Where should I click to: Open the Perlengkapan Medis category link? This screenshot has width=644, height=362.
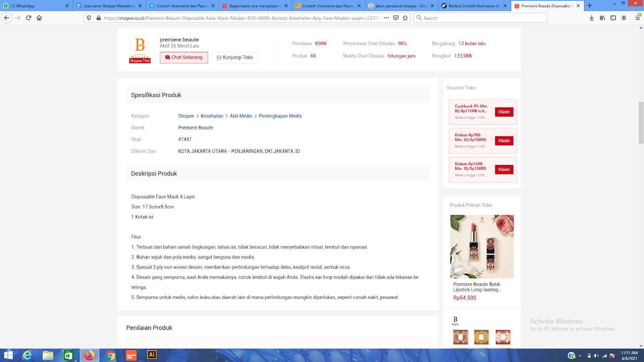[280, 116]
